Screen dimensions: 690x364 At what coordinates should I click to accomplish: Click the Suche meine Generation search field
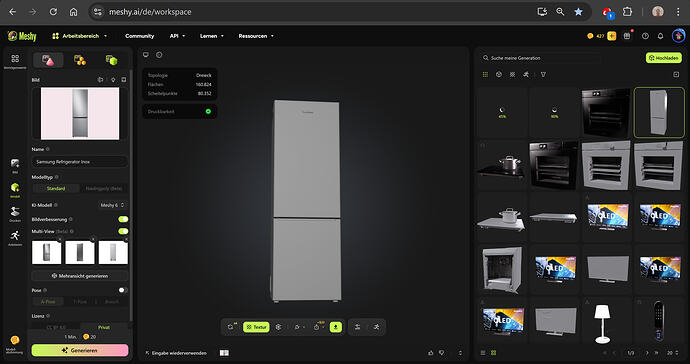click(x=540, y=58)
